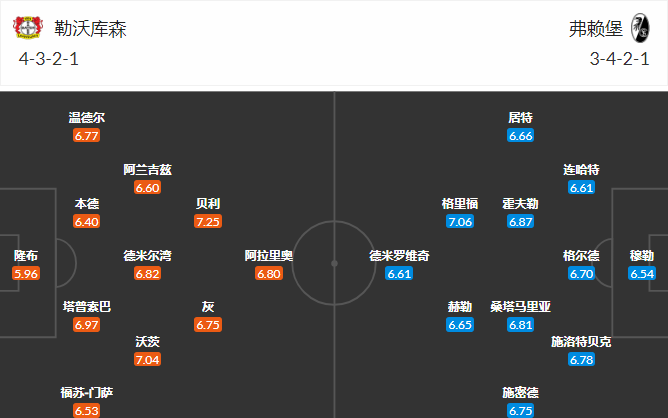The width and height of the screenshot is (668, 418).
Task: Open player 桑塔马里亚's name label
Action: [x=520, y=308]
